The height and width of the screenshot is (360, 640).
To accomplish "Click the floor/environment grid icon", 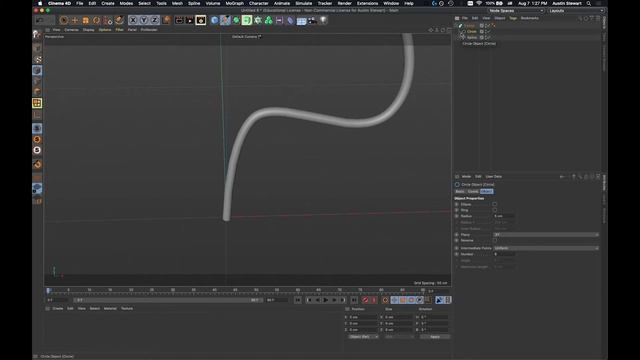I will (x=301, y=20).
